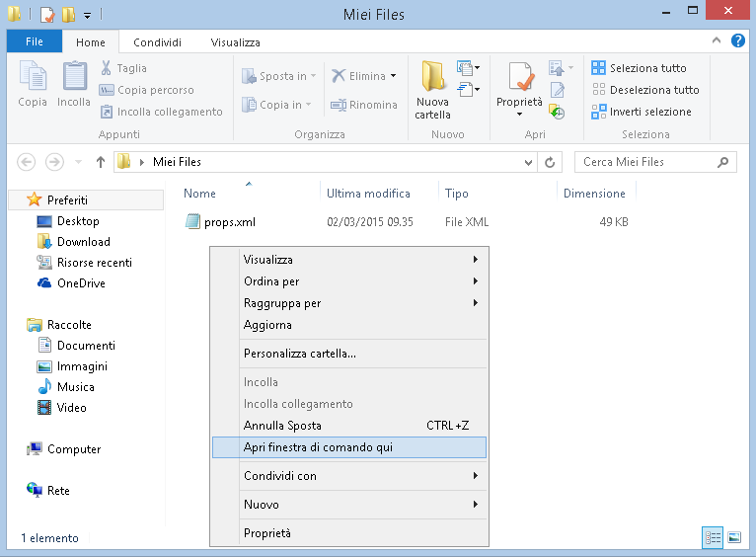The height and width of the screenshot is (557, 756).
Task: Switch to details view in status bar
Action: [x=713, y=537]
